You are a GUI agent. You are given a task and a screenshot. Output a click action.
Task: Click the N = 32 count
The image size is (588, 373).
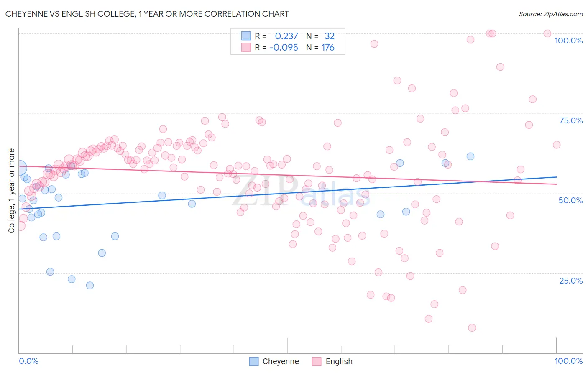(x=320, y=36)
